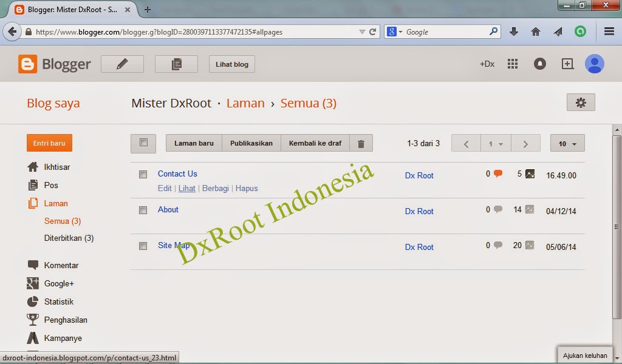Click the Blog saya heading link
Viewport: 622px width, 364px height.
(53, 103)
